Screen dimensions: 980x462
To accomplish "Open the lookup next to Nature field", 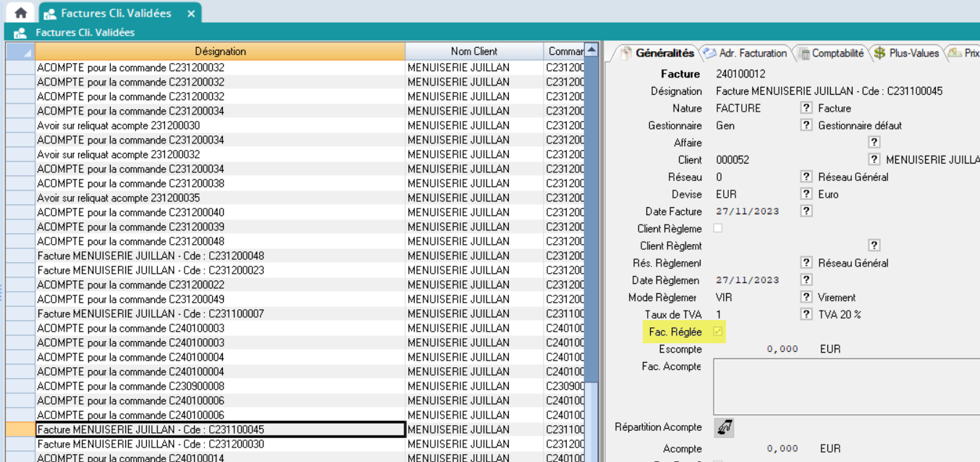I will coord(806,108).
